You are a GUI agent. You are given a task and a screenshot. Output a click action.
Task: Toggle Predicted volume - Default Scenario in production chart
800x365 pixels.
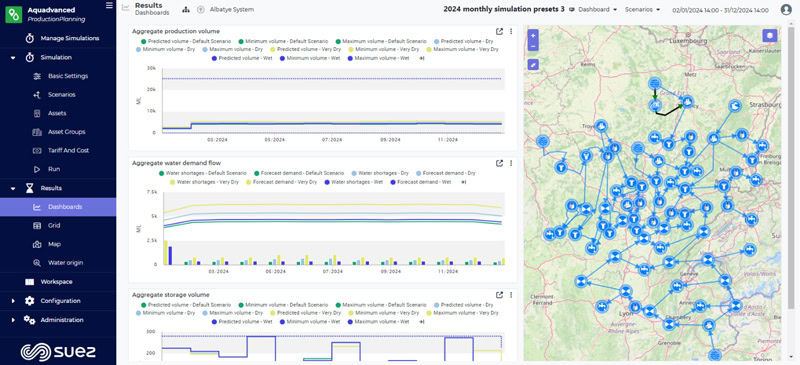187,41
